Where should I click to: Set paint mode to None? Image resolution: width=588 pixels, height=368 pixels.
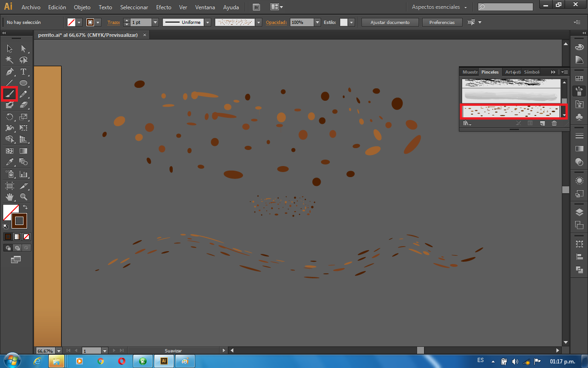(x=26, y=236)
